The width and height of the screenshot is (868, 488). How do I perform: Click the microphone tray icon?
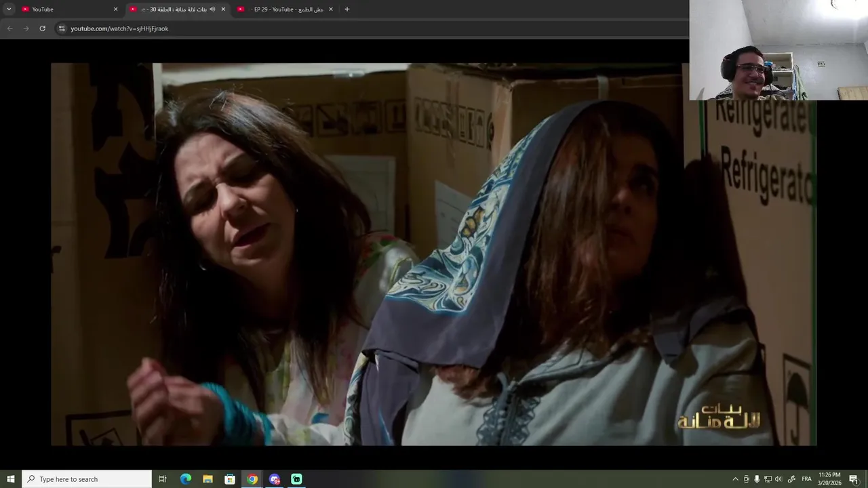757,479
